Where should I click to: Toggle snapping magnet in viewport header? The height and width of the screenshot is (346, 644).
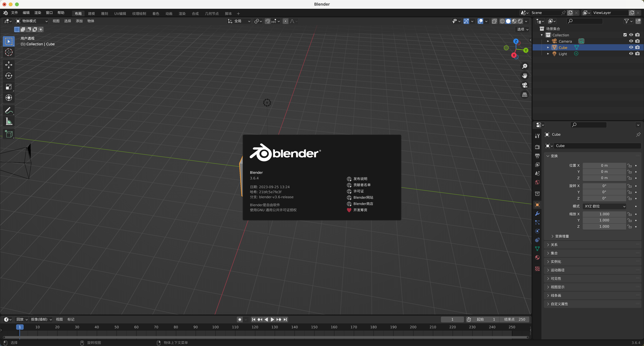pyautogui.click(x=267, y=21)
